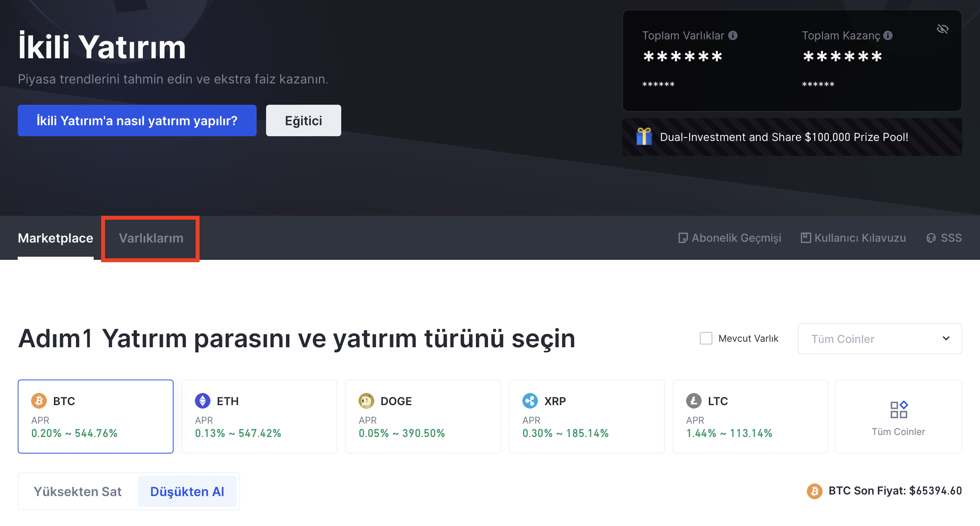Click the Bitcoin icon in BTC card

coord(39,401)
